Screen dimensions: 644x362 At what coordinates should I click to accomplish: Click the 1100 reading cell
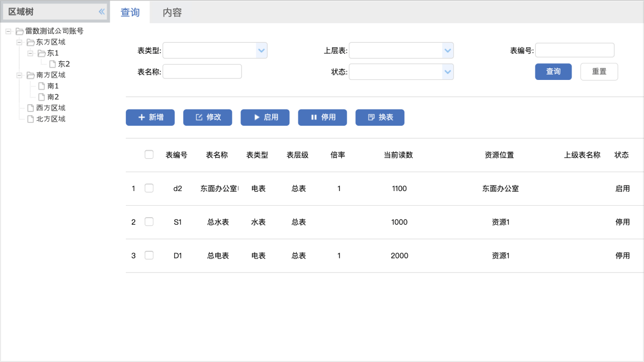pos(399,189)
